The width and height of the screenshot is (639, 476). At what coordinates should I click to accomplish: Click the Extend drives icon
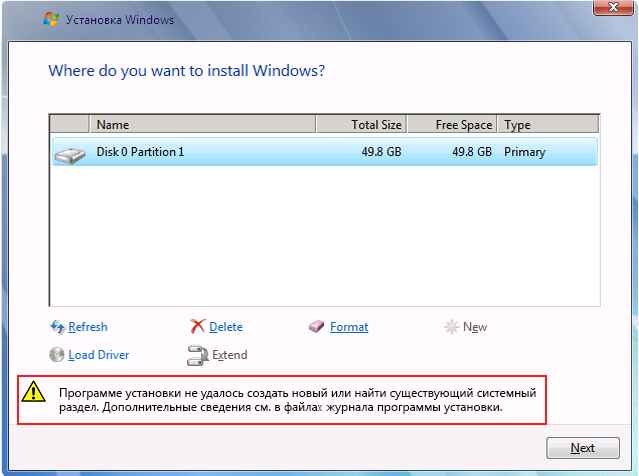[x=198, y=355]
